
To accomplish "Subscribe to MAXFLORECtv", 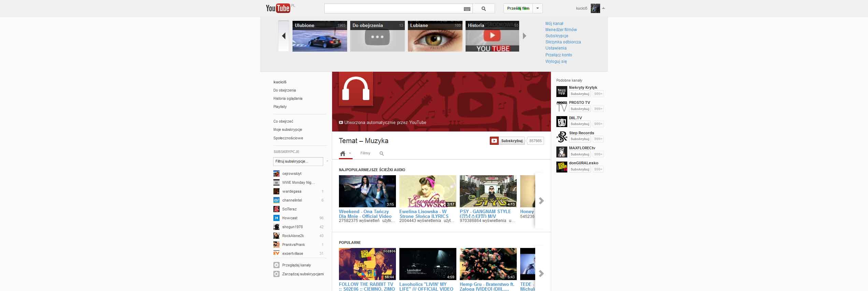I will [580, 154].
